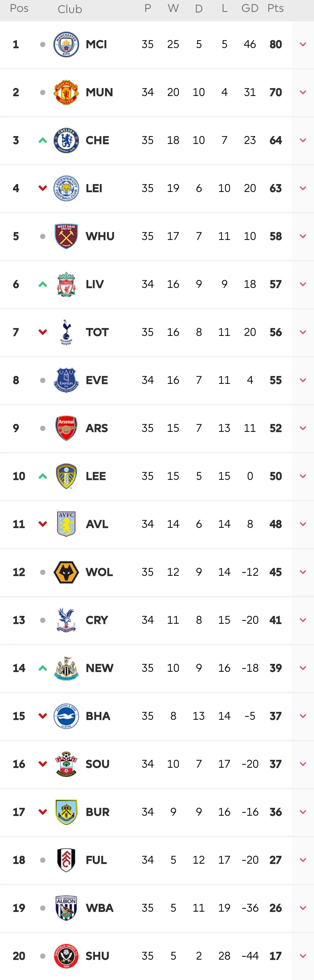Expand the SHU row dropdown arrow

tap(303, 956)
